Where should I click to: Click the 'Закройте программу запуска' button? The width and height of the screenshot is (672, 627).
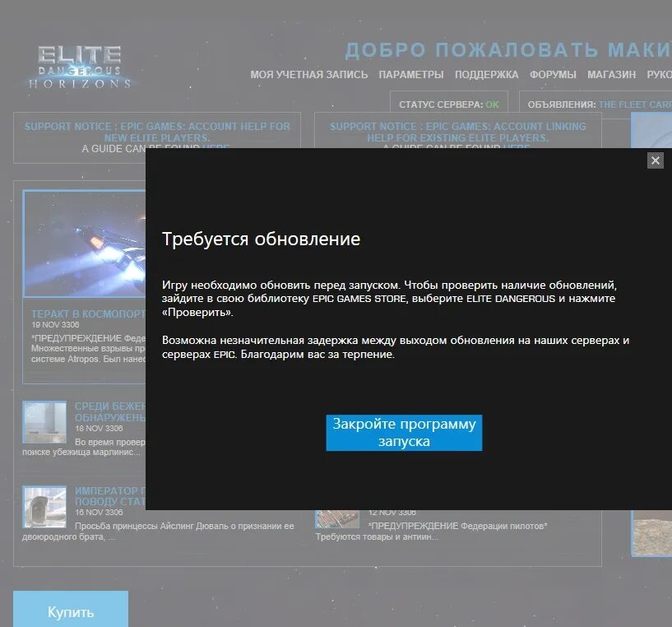pyautogui.click(x=404, y=432)
